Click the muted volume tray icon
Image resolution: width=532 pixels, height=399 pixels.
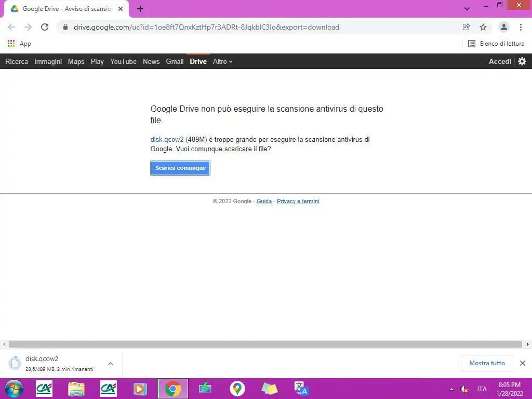[464, 389]
